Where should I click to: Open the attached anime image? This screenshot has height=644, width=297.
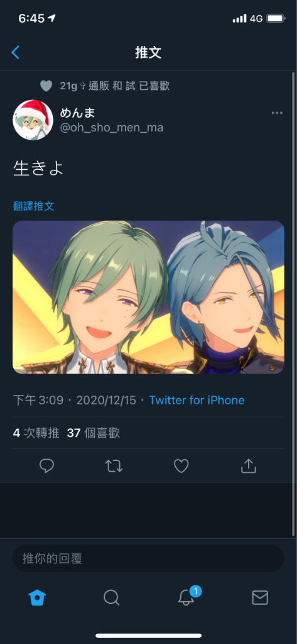[148, 297]
